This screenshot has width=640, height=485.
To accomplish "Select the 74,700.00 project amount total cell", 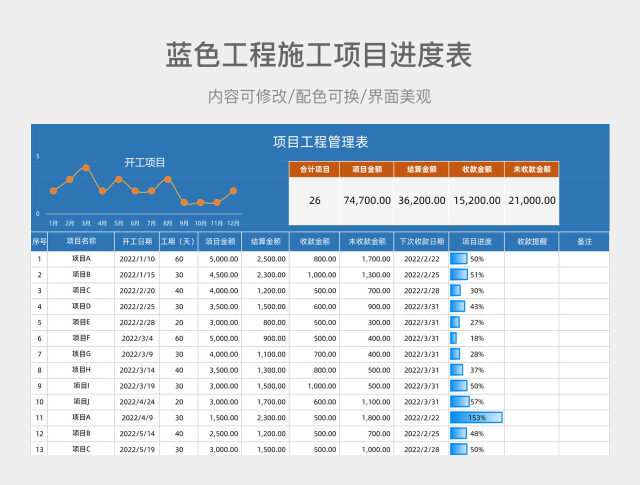I will [367, 201].
